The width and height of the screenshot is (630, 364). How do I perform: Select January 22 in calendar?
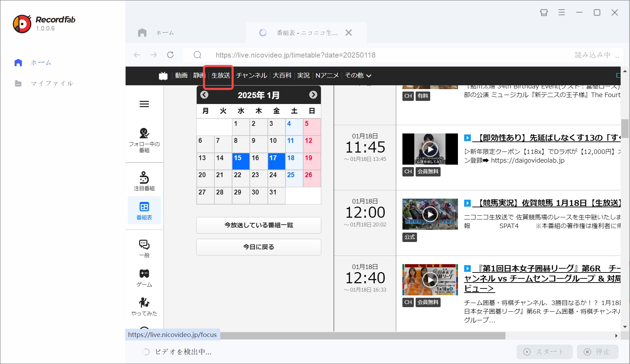(241, 179)
